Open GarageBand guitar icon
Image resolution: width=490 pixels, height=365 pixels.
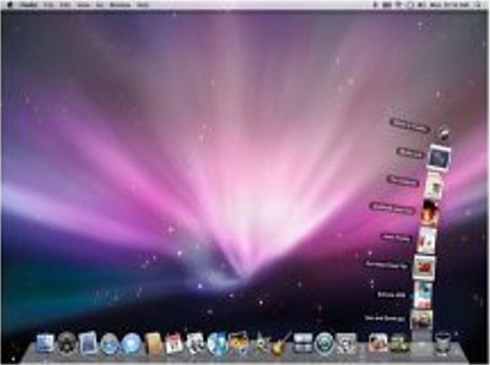282,343
